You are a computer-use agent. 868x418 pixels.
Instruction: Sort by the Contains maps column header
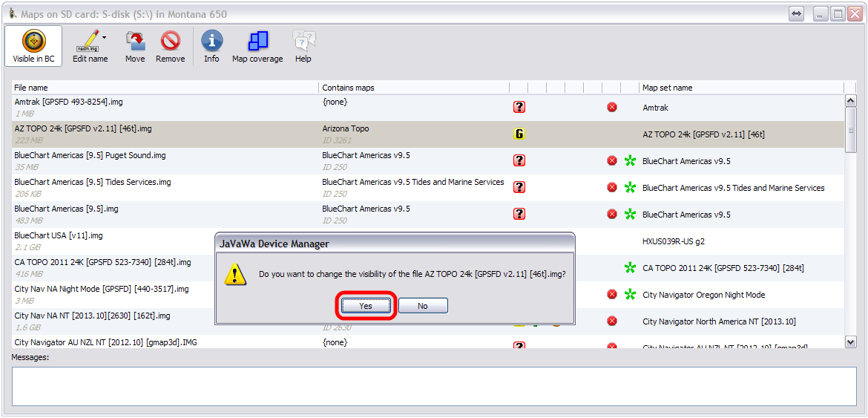tap(412, 88)
